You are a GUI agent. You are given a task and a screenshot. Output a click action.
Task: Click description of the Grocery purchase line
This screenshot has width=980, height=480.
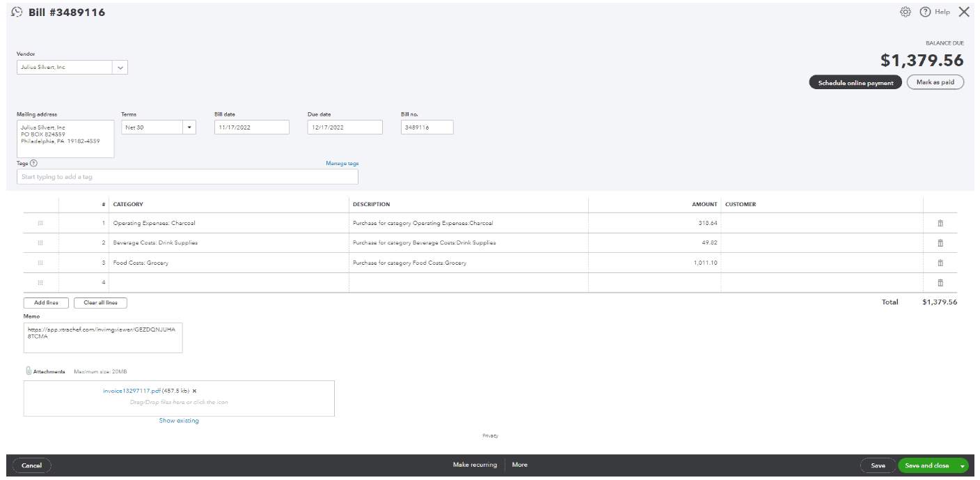pos(468,263)
